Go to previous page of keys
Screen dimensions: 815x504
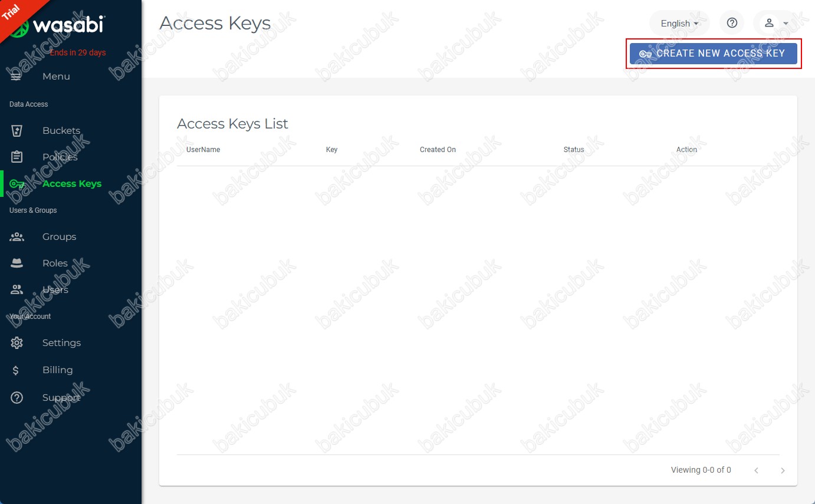(x=756, y=470)
